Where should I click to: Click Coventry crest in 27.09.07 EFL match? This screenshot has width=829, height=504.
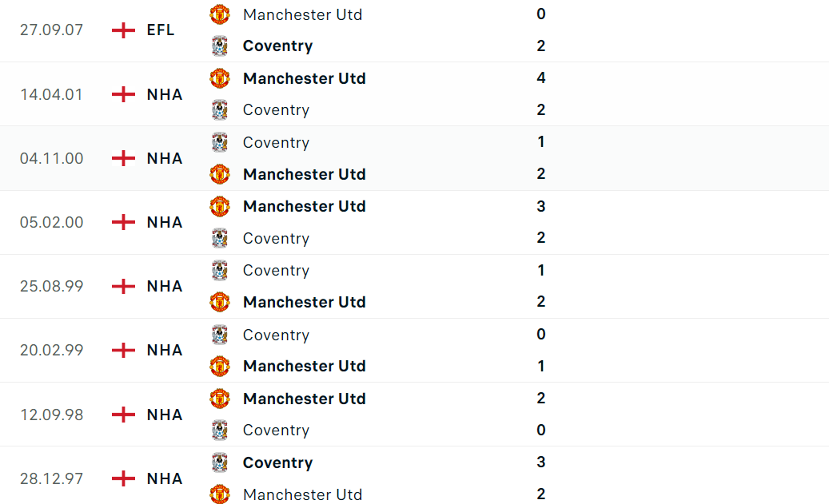(x=220, y=46)
